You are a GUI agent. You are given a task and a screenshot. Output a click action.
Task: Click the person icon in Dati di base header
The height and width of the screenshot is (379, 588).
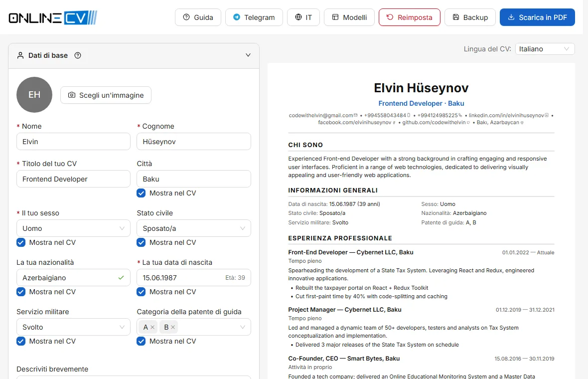(x=20, y=55)
